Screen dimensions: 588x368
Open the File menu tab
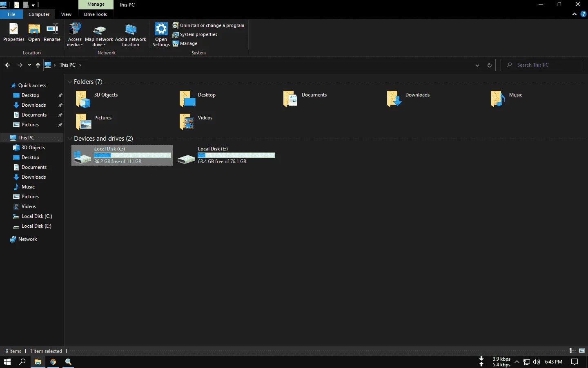(x=11, y=14)
